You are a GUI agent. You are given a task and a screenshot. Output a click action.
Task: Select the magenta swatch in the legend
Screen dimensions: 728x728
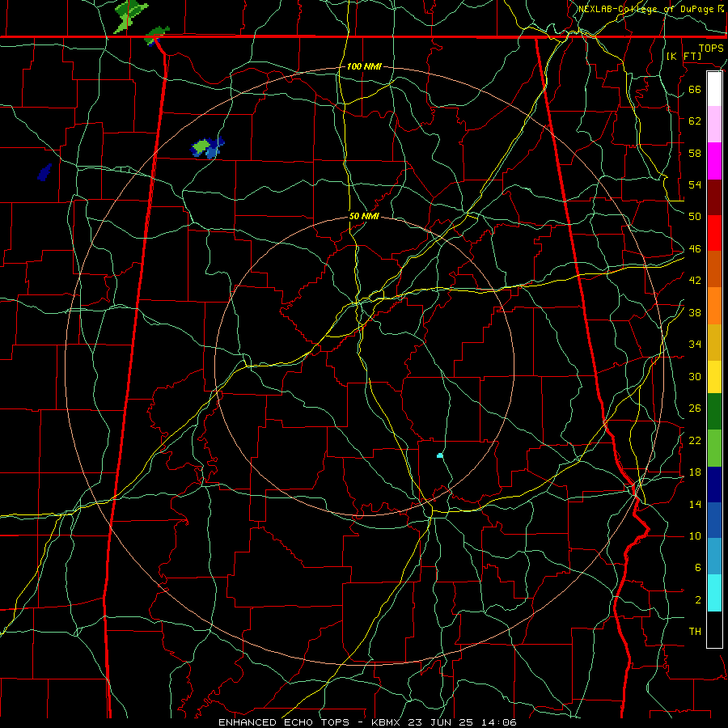[714, 161]
